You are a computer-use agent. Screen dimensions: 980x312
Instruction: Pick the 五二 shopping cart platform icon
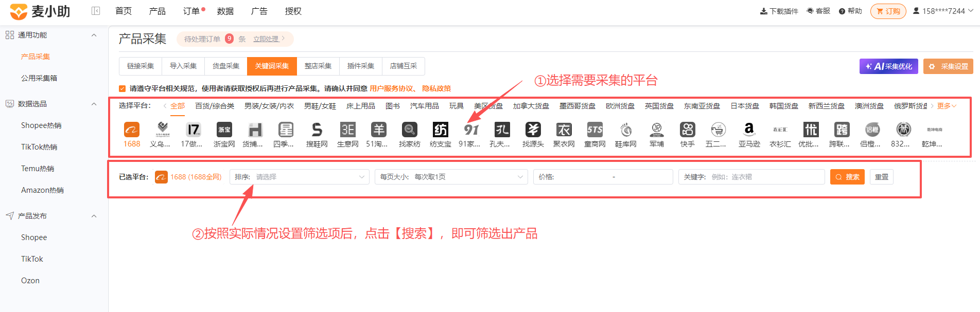coord(719,130)
